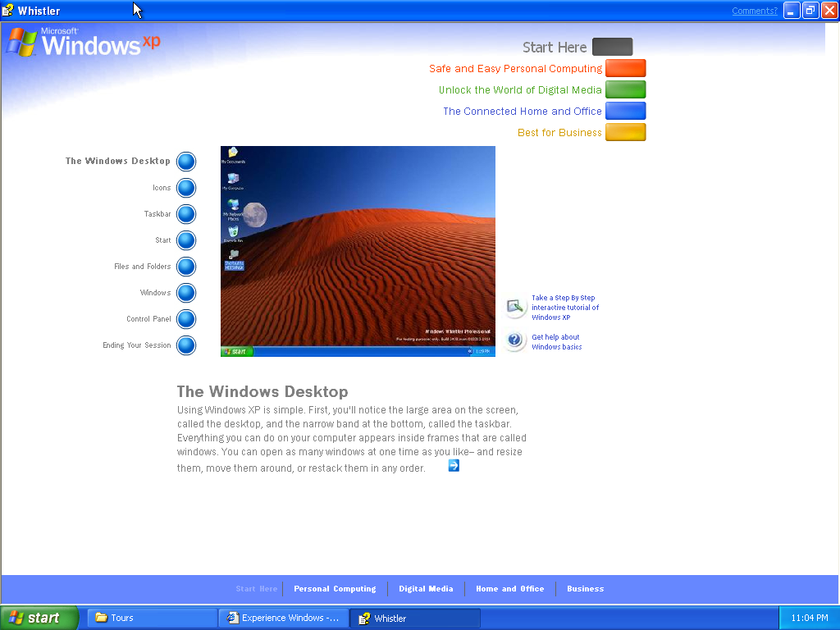Image resolution: width=840 pixels, height=630 pixels.
Task: Click the Windows XP logo
Action: coord(83,43)
